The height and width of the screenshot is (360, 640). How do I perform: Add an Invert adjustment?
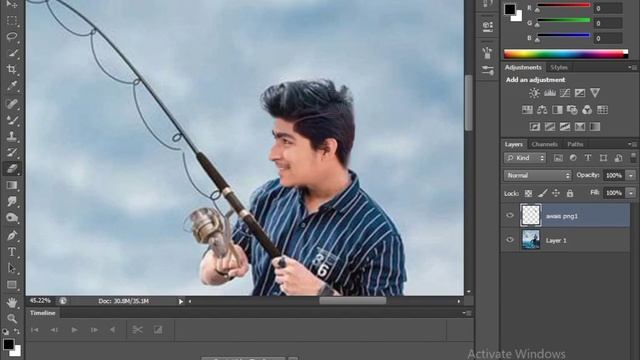535,127
